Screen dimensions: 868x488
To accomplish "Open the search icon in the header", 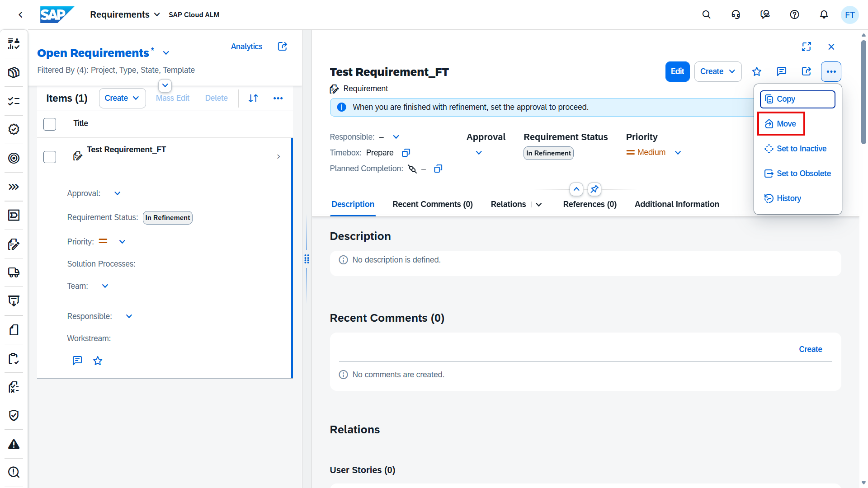I will pos(706,14).
